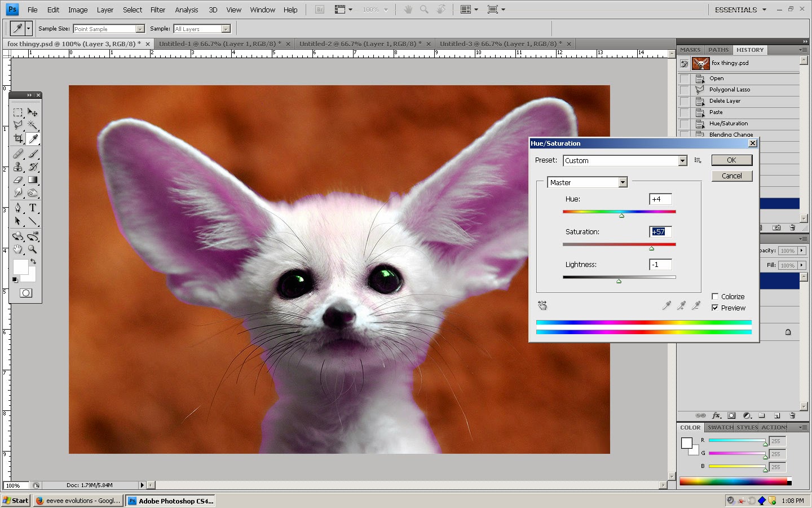Click the Lightness slider handle
Screen dimensions: 812x508
(x=619, y=281)
